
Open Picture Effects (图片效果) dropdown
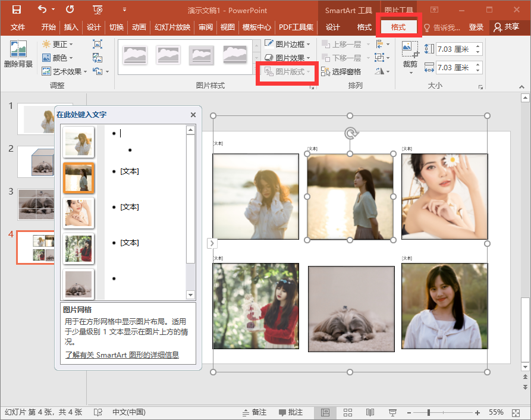click(288, 58)
